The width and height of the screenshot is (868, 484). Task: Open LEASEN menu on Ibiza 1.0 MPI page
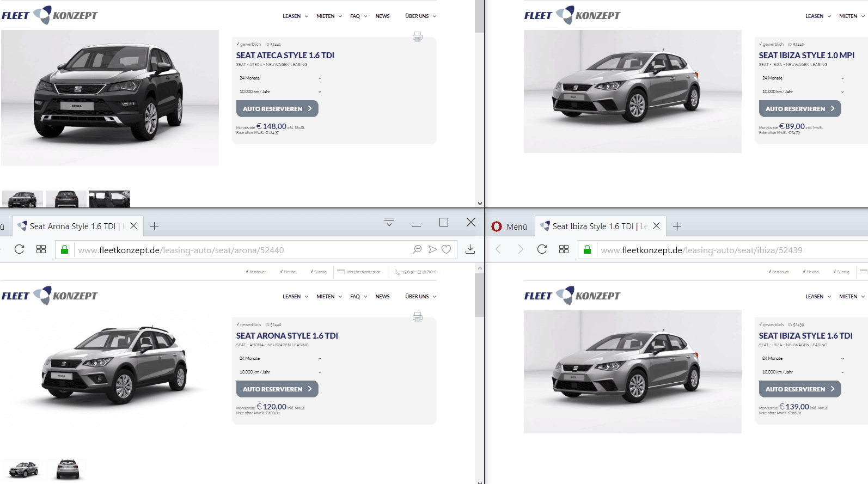(x=818, y=16)
